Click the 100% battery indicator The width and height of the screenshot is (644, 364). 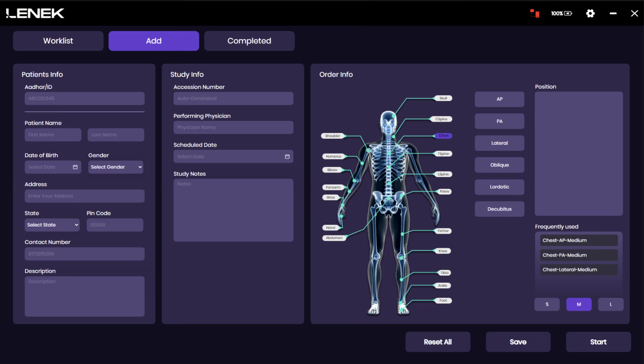561,13
